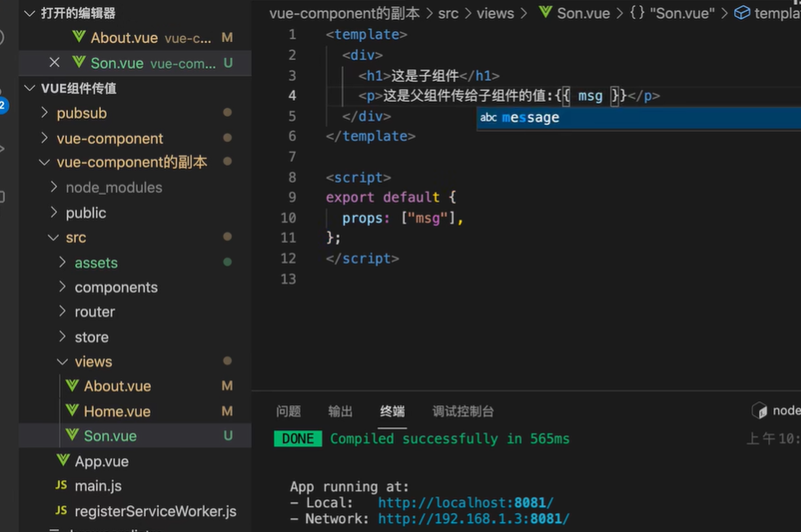Collapse the 打开的编辑器 section
801x532 pixels.
(x=29, y=13)
